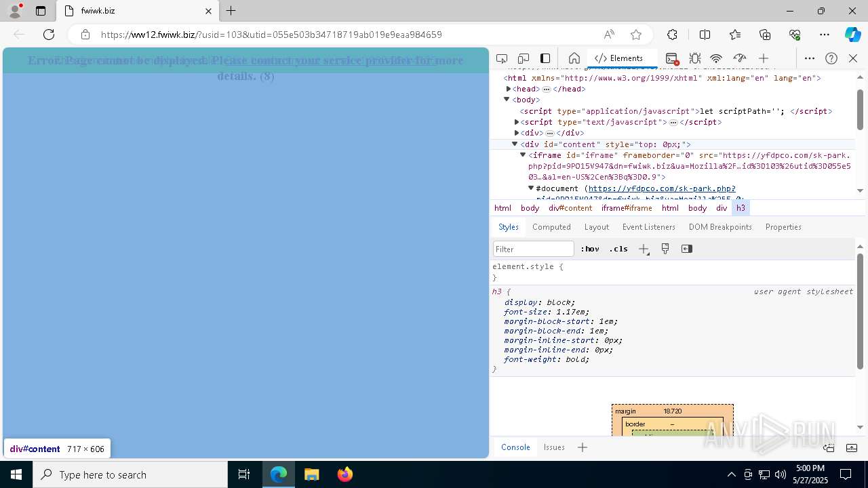Open the Properties tab
868x488 pixels.
[783, 227]
